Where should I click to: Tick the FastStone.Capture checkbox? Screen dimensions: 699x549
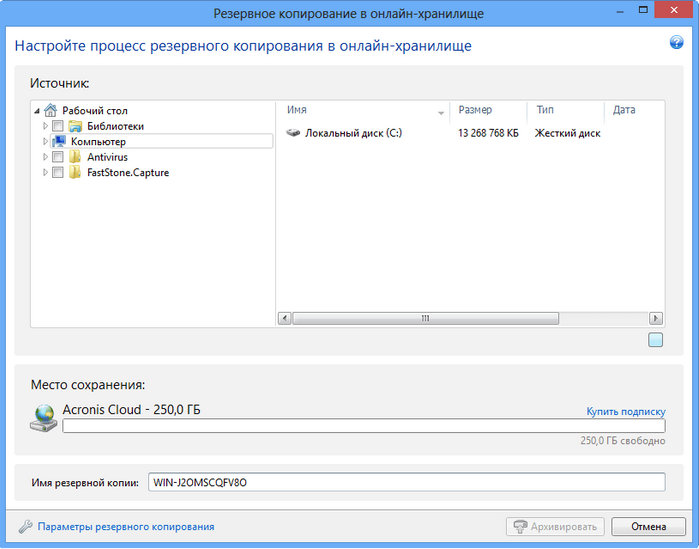coord(58,172)
